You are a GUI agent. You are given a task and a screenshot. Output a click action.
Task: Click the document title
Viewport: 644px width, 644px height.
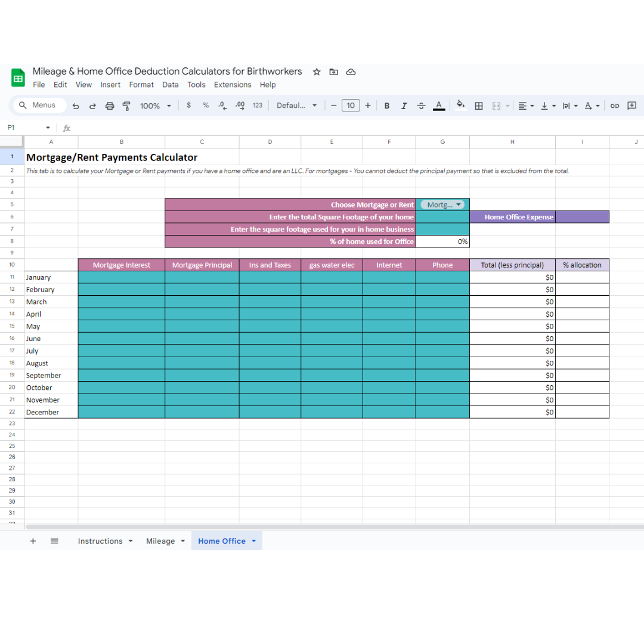click(x=167, y=72)
